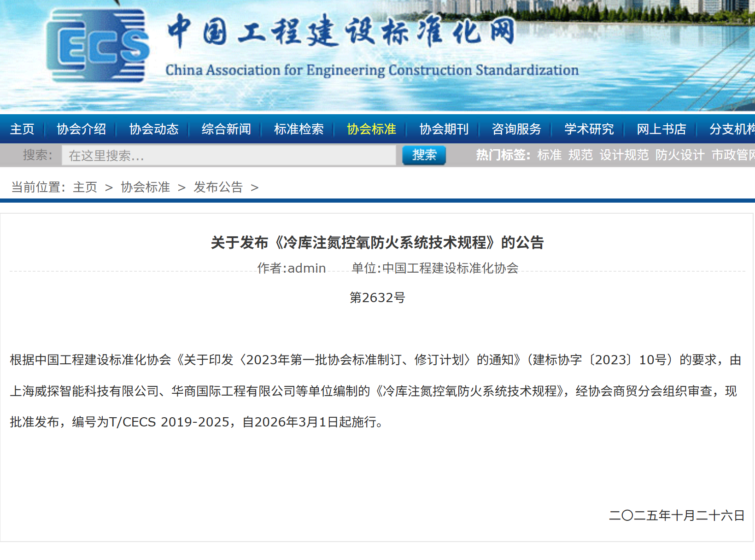Click the CECS logo icon
Screen dimensions: 755x560
[98, 46]
